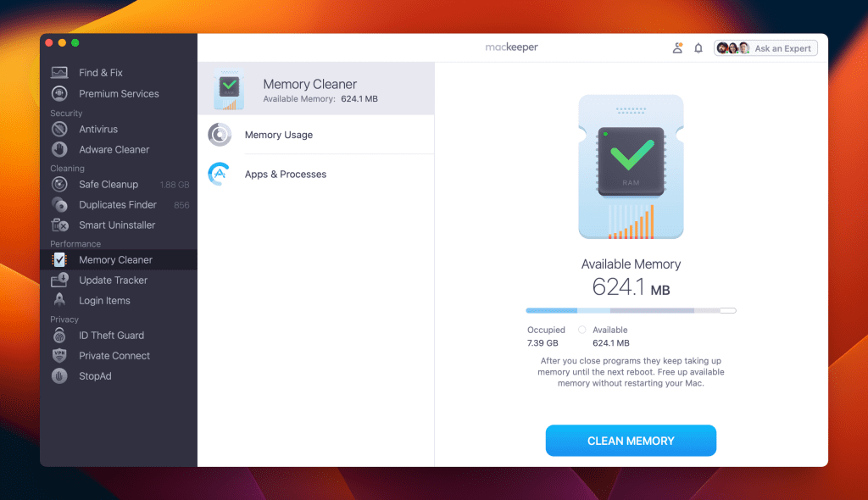Select the Smart Uninstaller trash icon
868x500 pixels.
click(59, 225)
